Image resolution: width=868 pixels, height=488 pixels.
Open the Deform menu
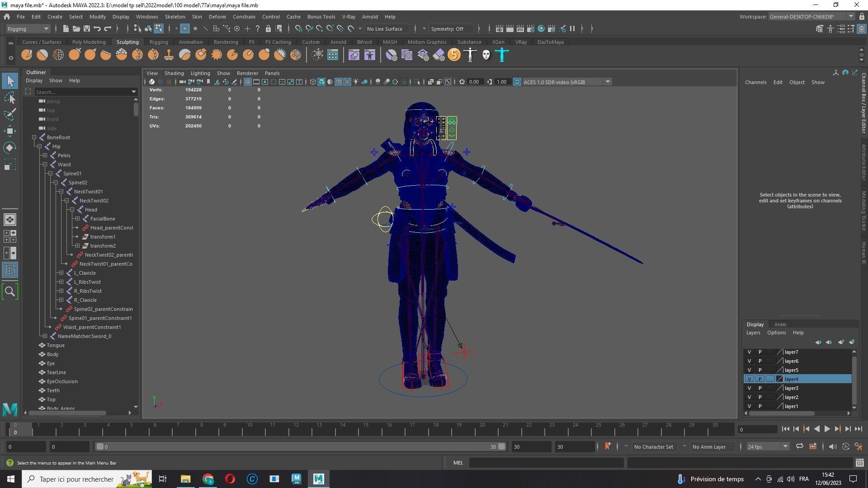coord(217,17)
